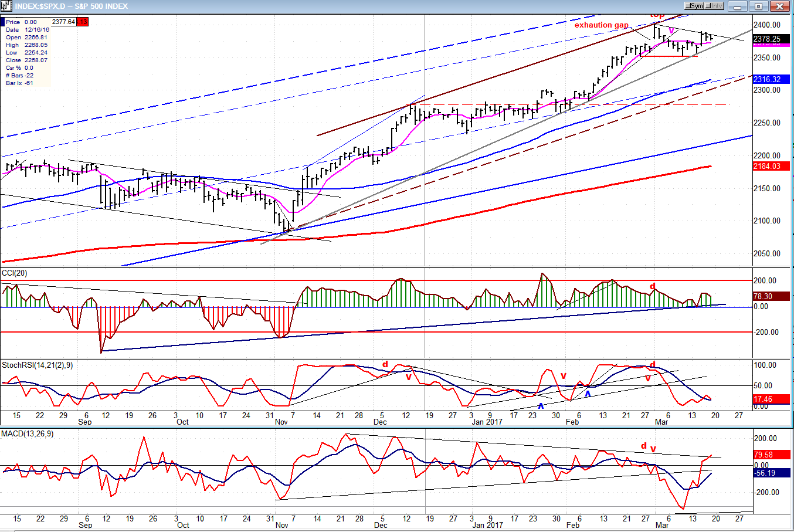This screenshot has height=532, width=794.
Task: Click the StochRSI(14,21(2),9) indicator label
Action: [37, 365]
